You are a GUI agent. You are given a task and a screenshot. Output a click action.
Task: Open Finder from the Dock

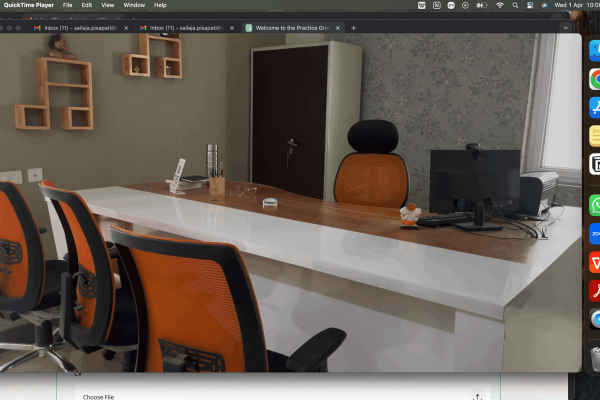(595, 51)
